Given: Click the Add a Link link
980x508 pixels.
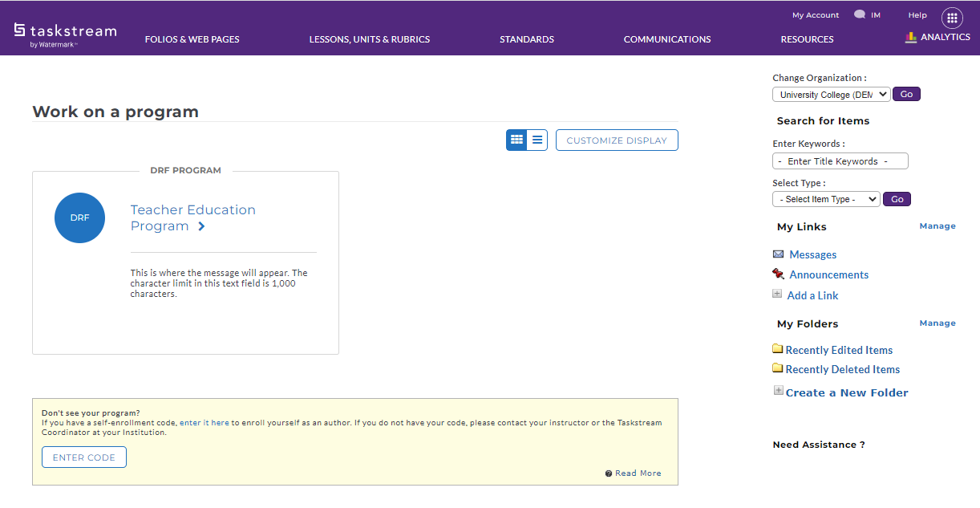Looking at the screenshot, I should (x=812, y=295).
